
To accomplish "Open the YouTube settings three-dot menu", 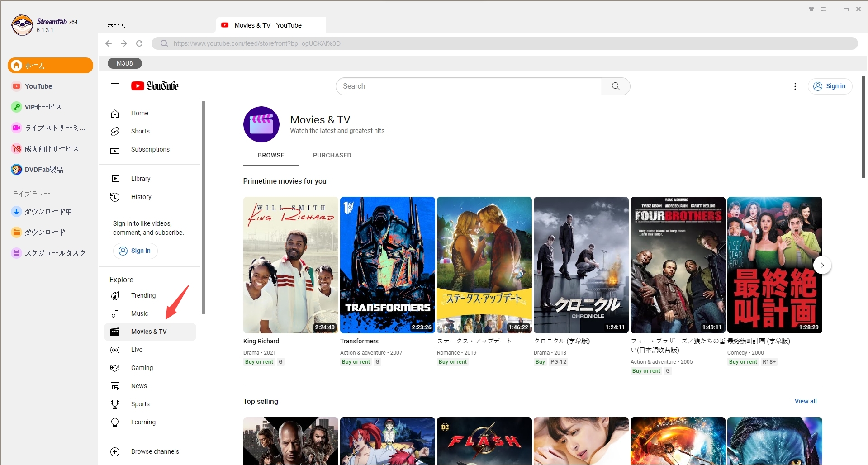I will click(795, 86).
